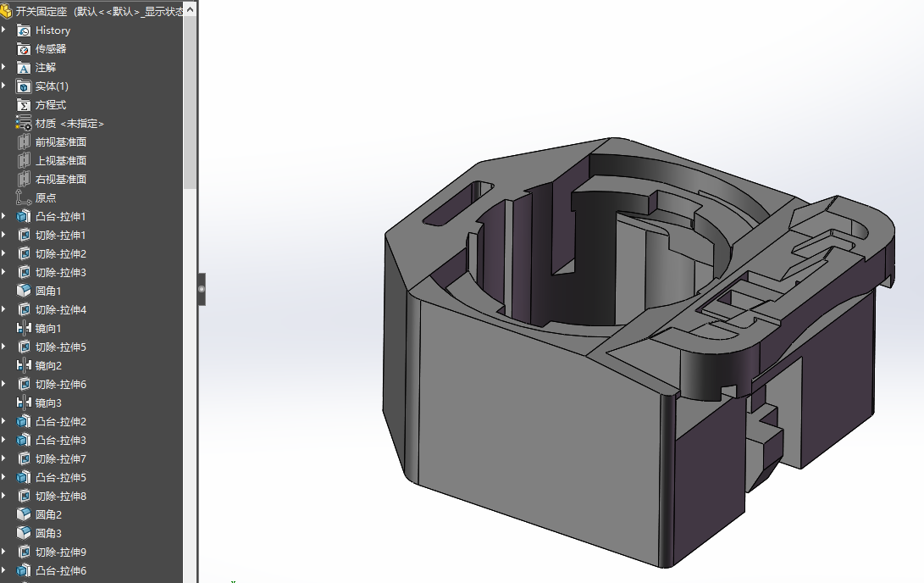
Task: Select the 切除-拉伸8 label
Action: coord(61,496)
